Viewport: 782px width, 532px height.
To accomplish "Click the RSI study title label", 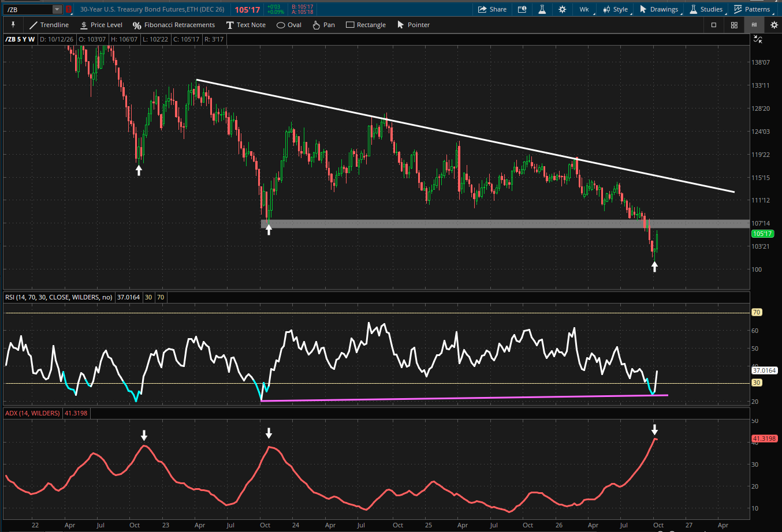I will pos(59,297).
